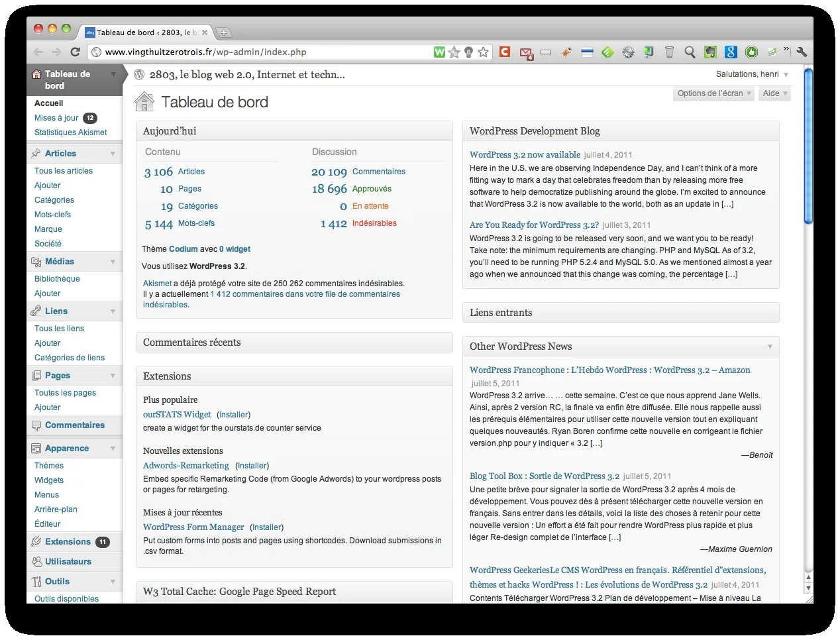This screenshot has width=840, height=640.
Task: Click the browser forward arrow
Action: [x=56, y=52]
